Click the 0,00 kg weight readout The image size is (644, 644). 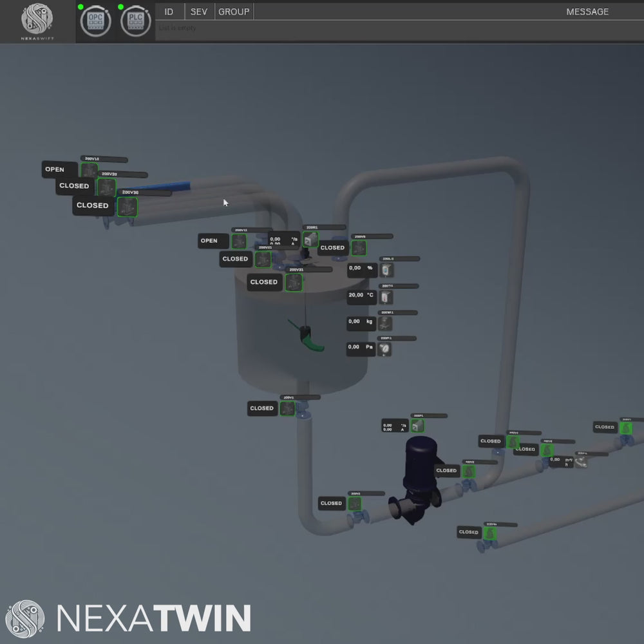pos(361,324)
